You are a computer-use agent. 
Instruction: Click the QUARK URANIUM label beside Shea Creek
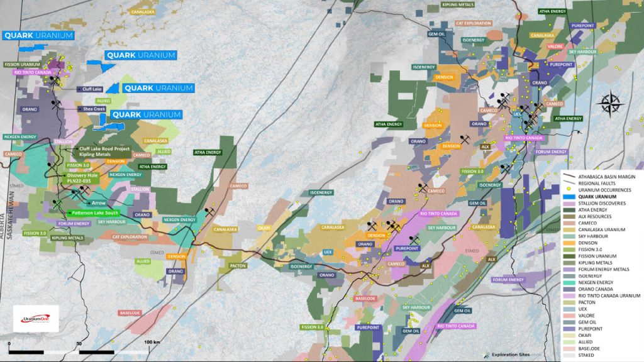146,114
